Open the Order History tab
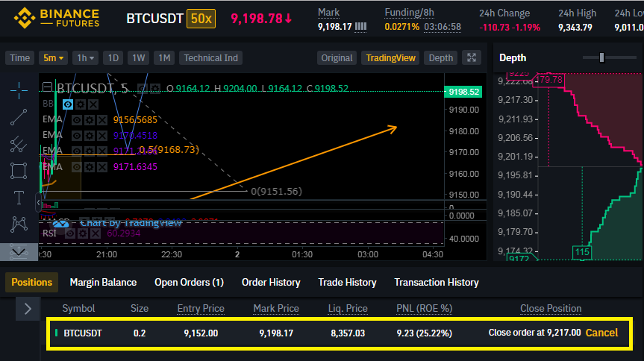The height and width of the screenshot is (361, 644). click(x=271, y=283)
